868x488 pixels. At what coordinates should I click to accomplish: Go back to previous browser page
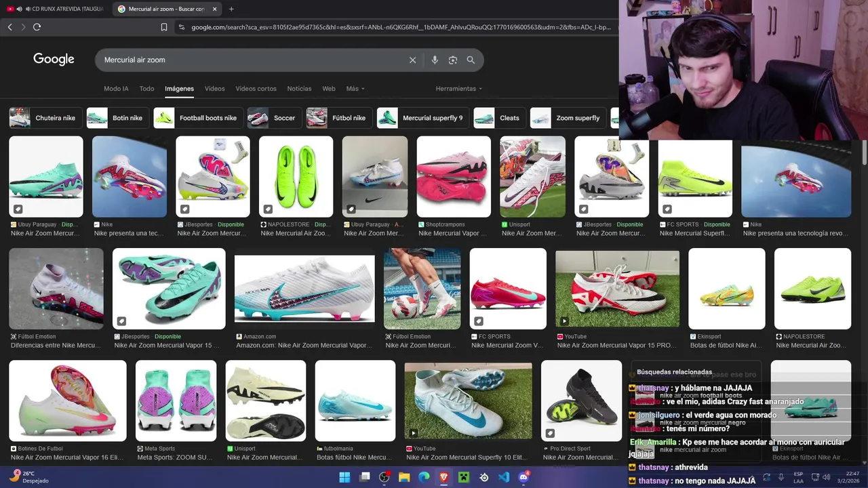click(9, 27)
